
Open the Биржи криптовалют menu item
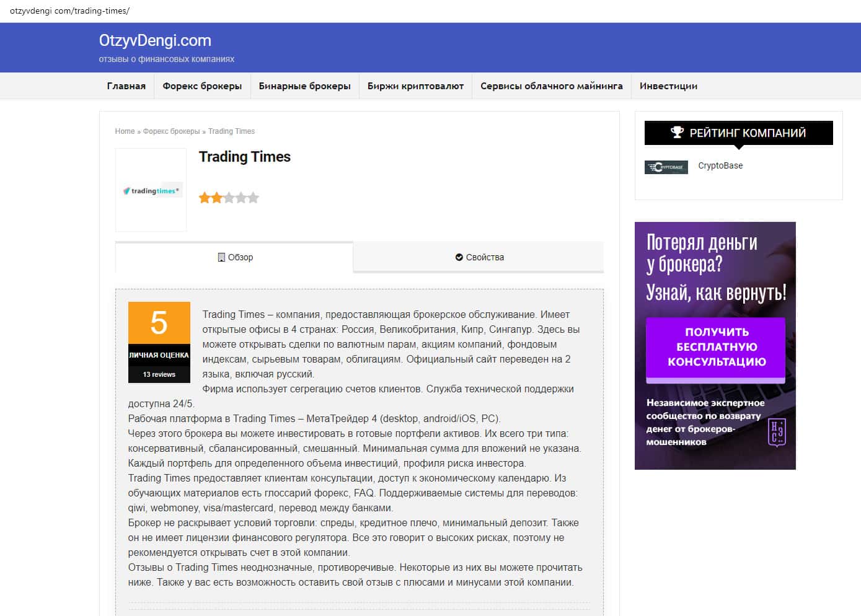415,86
